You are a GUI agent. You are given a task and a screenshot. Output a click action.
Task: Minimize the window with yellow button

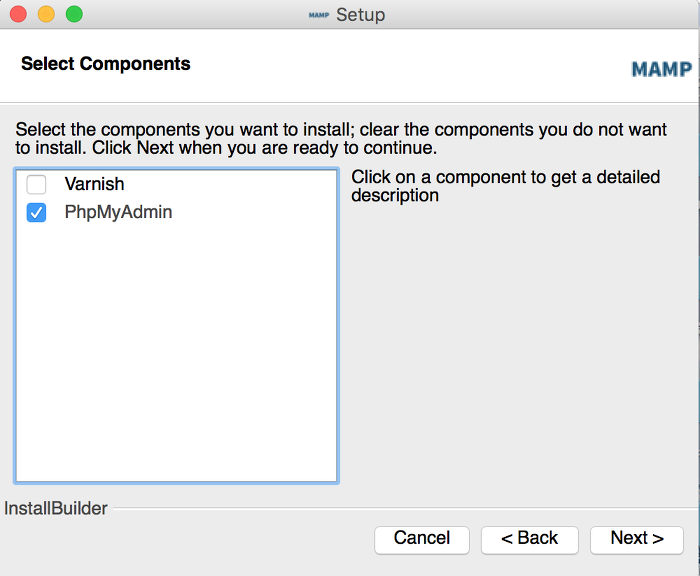46,14
